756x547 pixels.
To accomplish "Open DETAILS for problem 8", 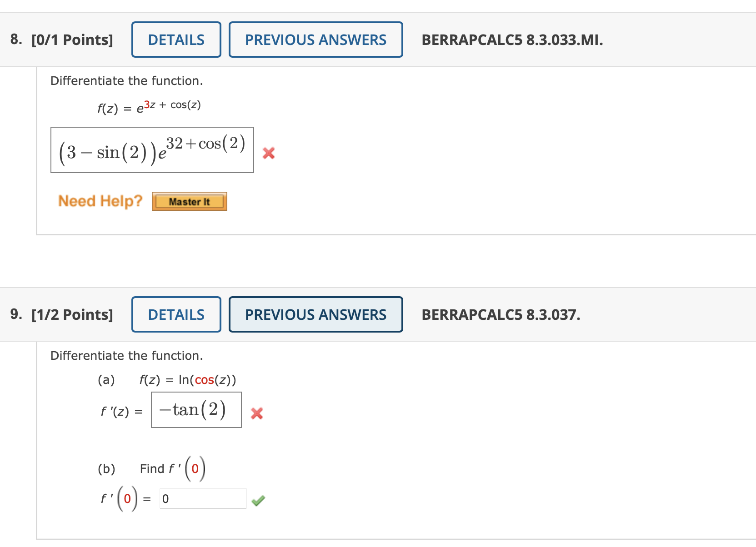I will pos(176,40).
